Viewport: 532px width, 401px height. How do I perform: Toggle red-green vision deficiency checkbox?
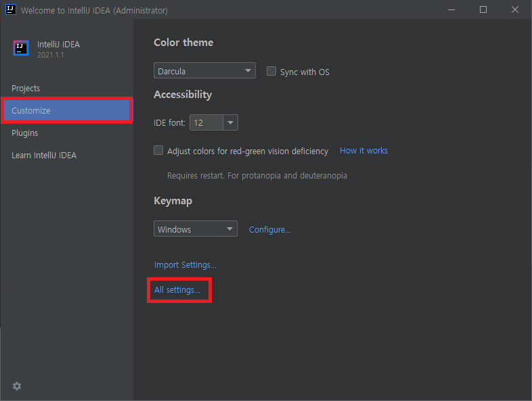[x=158, y=150]
